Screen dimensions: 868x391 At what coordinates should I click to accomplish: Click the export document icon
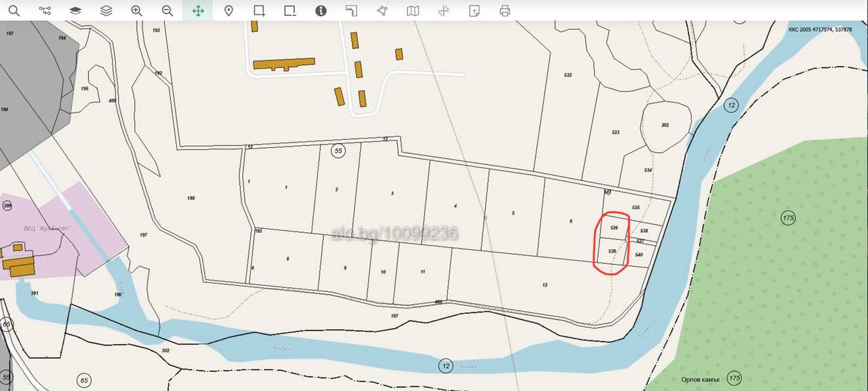(474, 10)
